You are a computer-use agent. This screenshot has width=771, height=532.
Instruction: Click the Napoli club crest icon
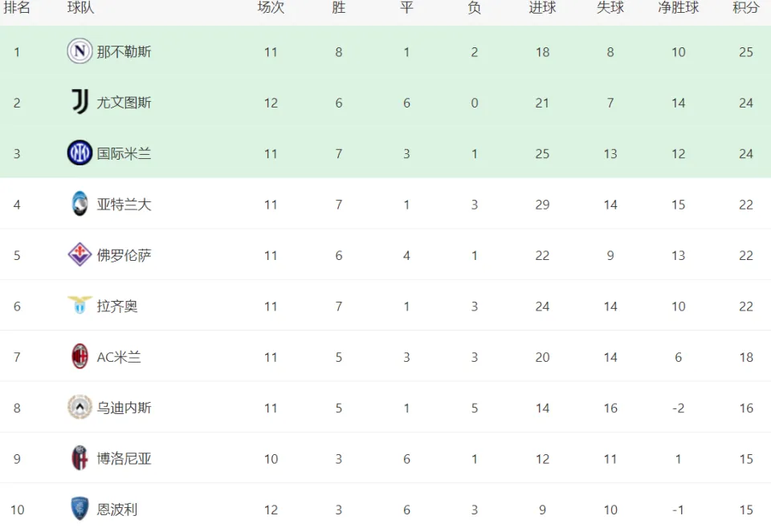tap(80, 51)
